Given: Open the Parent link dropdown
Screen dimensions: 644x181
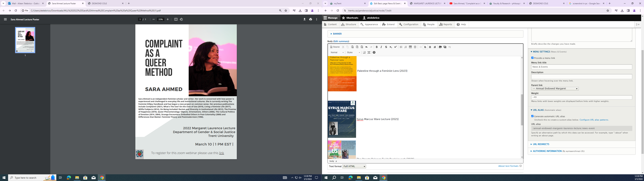Looking at the screenshot, I should pyautogui.click(x=555, y=89).
